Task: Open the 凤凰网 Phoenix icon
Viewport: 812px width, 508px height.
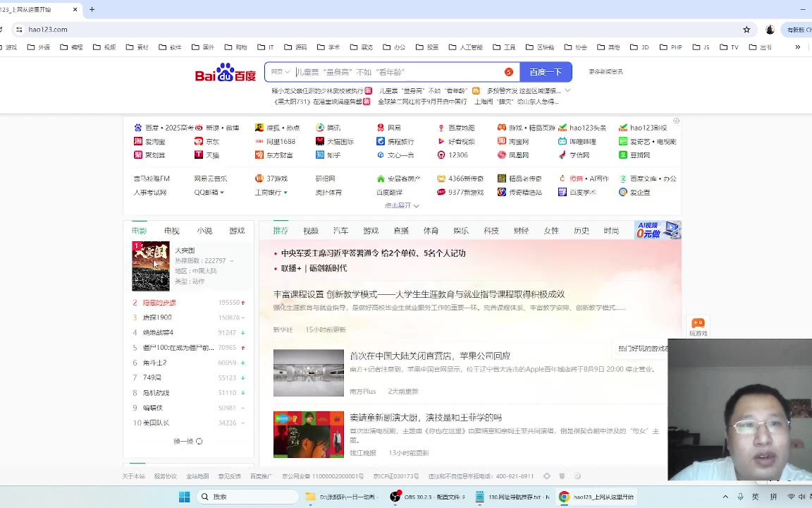Action: pos(502,155)
